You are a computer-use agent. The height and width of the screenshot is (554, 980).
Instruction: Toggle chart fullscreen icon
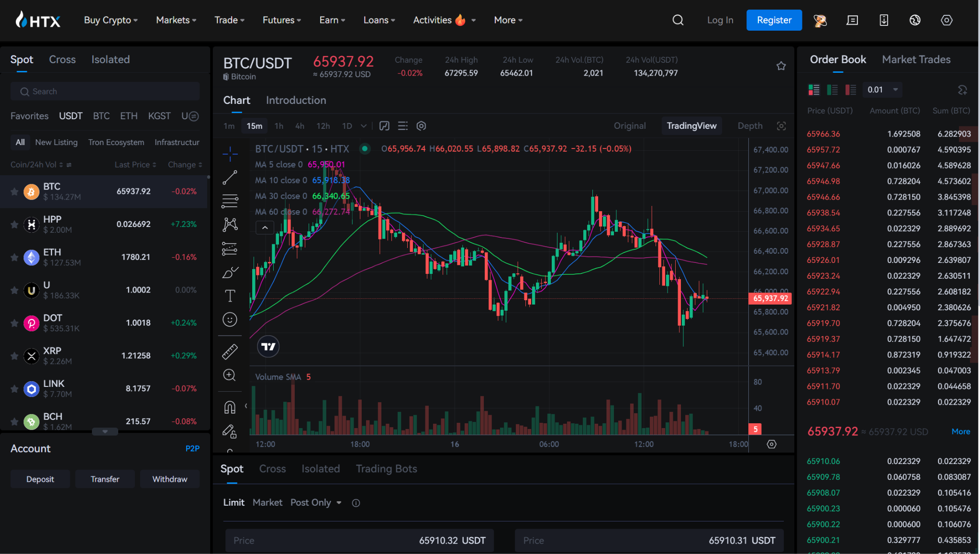(x=781, y=126)
